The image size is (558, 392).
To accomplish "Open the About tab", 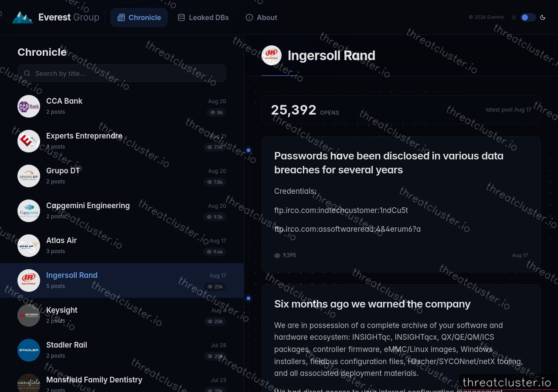I will [262, 17].
